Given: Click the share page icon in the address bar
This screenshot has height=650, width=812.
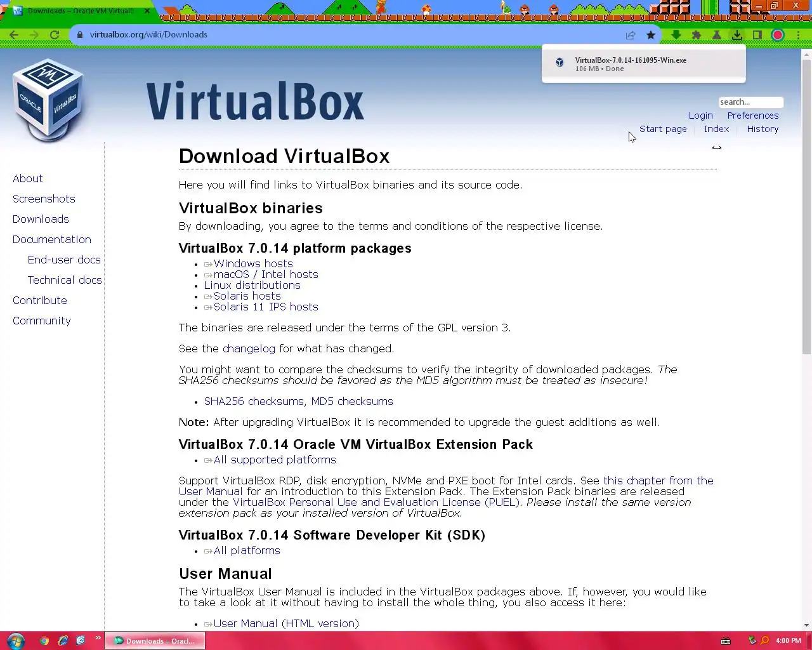Looking at the screenshot, I should (631, 35).
